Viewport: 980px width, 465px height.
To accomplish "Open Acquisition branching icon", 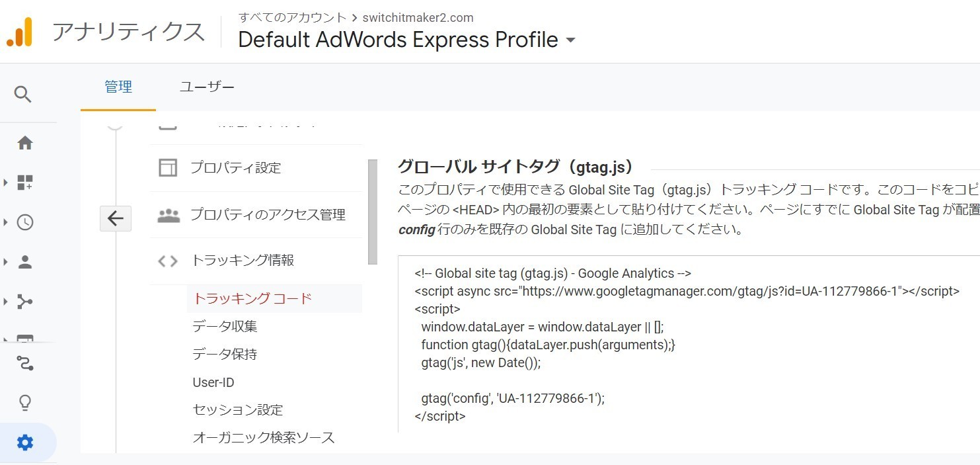I will 25,302.
